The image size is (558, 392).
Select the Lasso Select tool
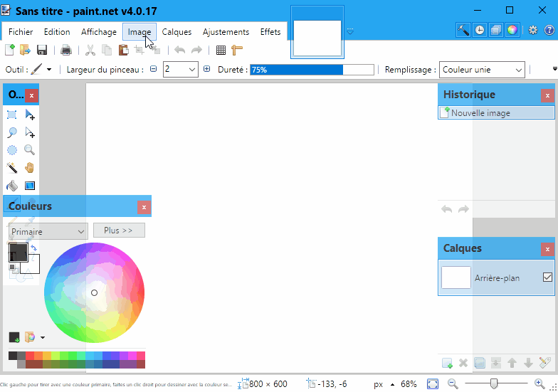click(x=11, y=132)
